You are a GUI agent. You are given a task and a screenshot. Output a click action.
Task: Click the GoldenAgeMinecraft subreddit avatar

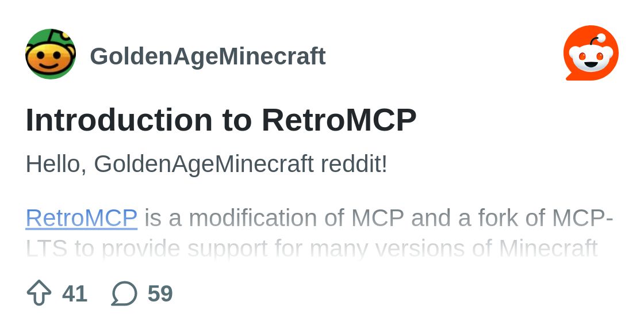click(51, 54)
